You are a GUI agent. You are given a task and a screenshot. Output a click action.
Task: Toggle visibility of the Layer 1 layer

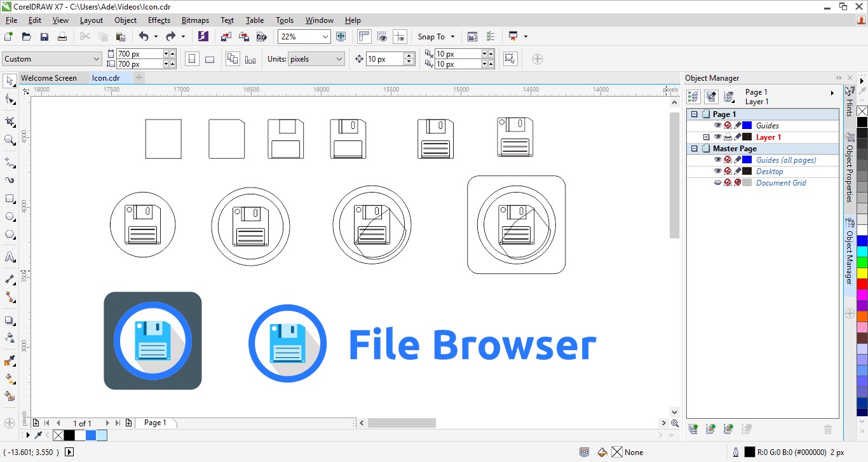(718, 137)
